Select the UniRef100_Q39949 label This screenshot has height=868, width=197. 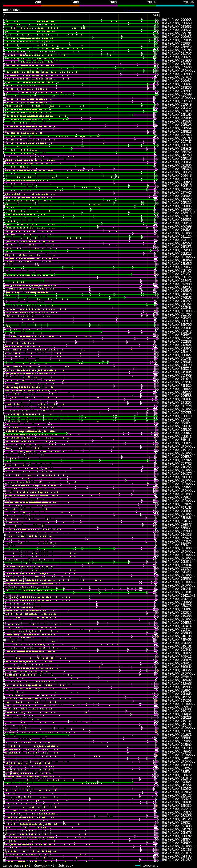pos(177,104)
